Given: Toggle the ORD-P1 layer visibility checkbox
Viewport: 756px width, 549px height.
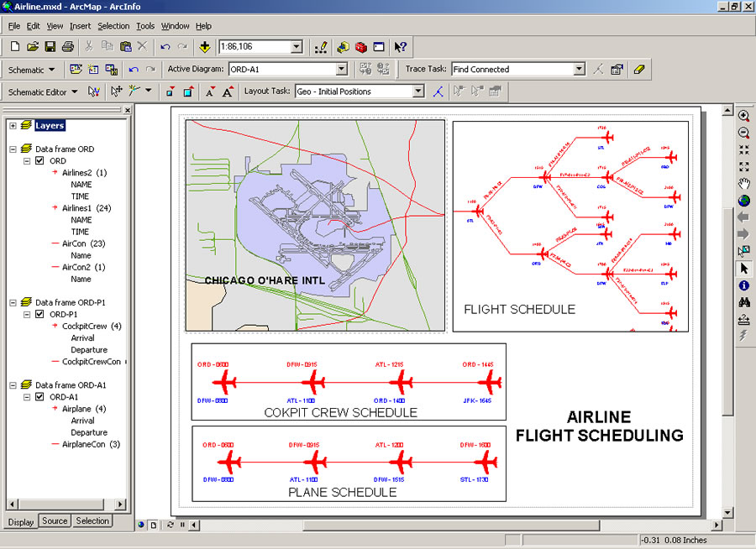Looking at the screenshot, I should coord(39,315).
